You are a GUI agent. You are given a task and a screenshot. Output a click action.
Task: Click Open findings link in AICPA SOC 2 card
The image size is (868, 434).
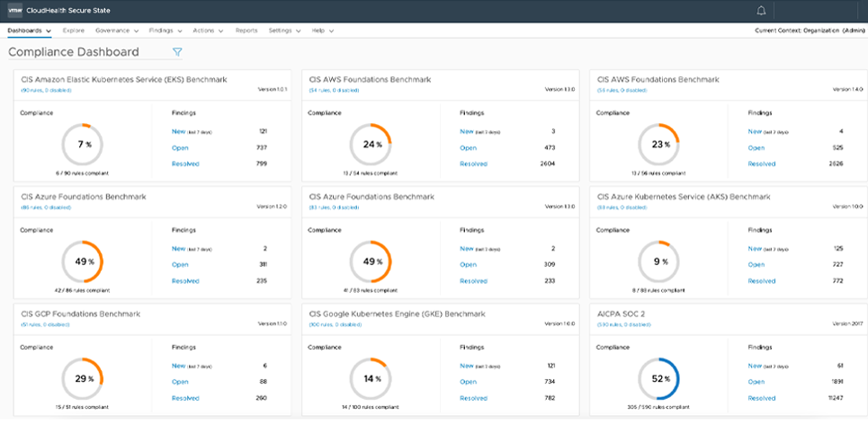(756, 382)
